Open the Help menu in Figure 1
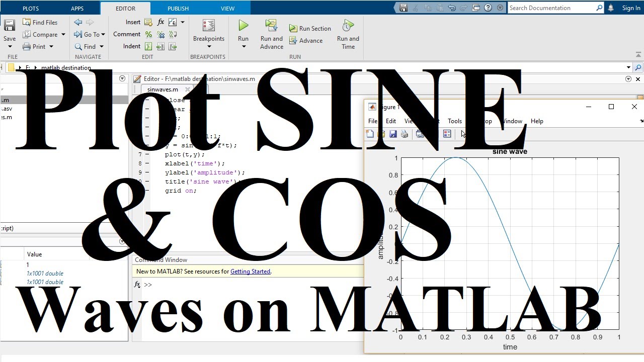 pyautogui.click(x=537, y=121)
